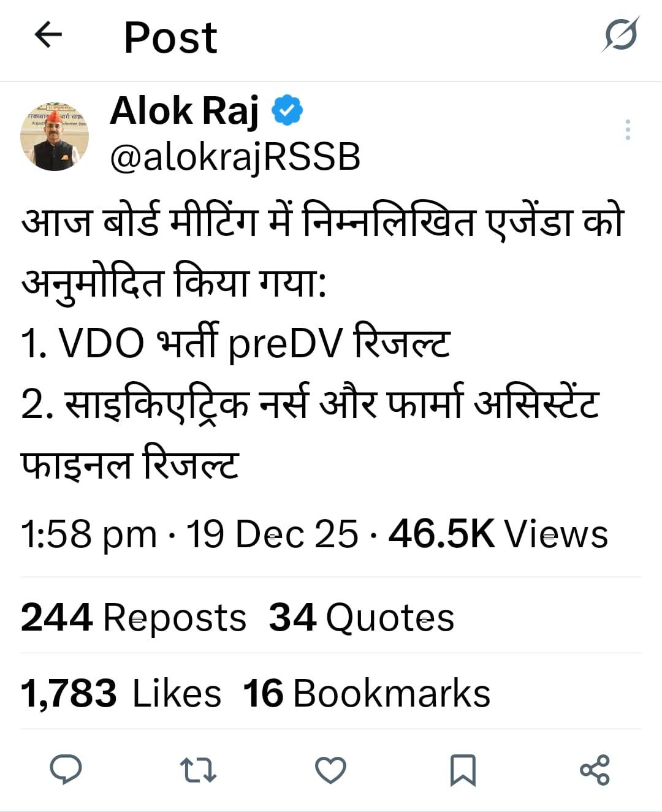Tap the 16 Bookmarks count
The image size is (662, 812).
pos(367,693)
